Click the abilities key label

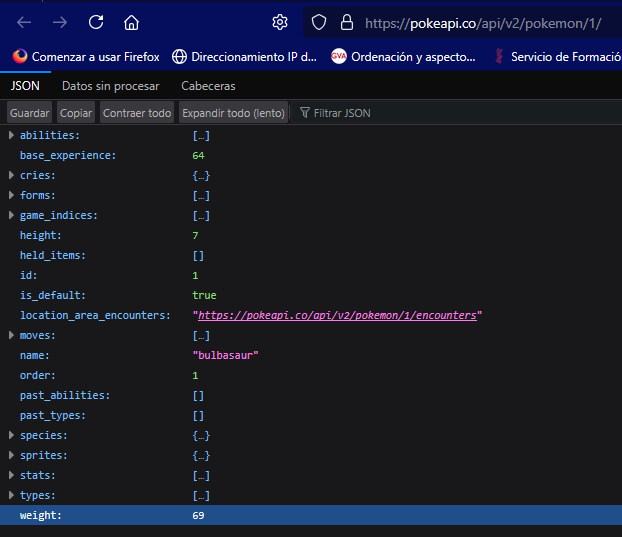click(50, 135)
